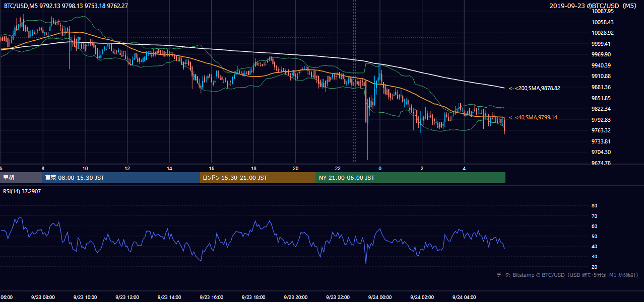This screenshot has height=302, width=644.
Task: Click the bottom date label 9/23 14:00
Action: coord(169,297)
